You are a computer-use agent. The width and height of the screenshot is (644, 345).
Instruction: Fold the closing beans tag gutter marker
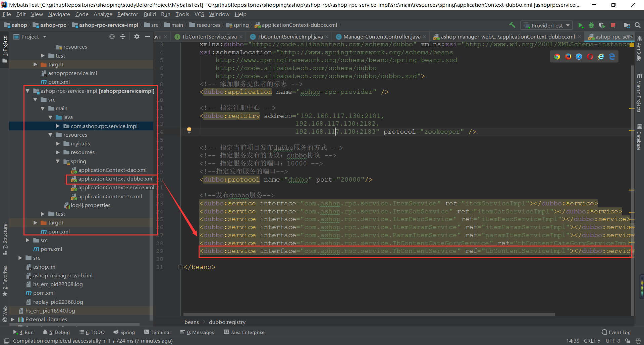(180, 267)
